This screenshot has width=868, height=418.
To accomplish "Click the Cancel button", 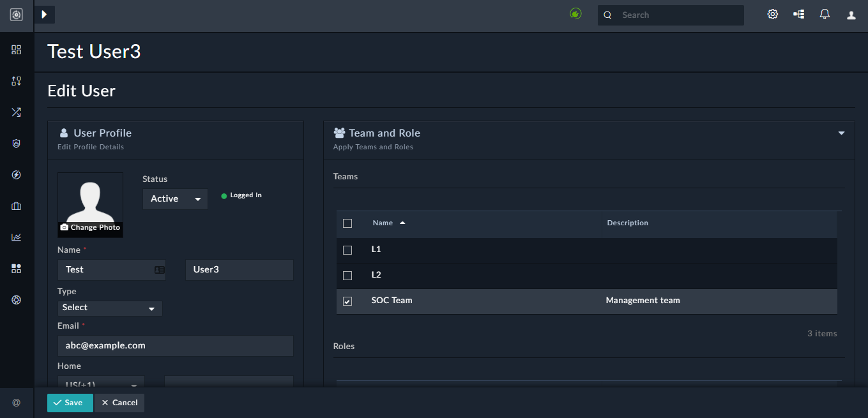I will point(119,403).
